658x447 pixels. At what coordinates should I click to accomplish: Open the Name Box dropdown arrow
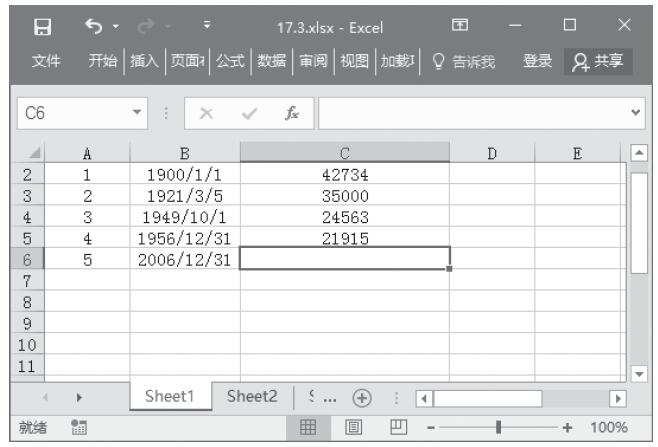[139, 114]
